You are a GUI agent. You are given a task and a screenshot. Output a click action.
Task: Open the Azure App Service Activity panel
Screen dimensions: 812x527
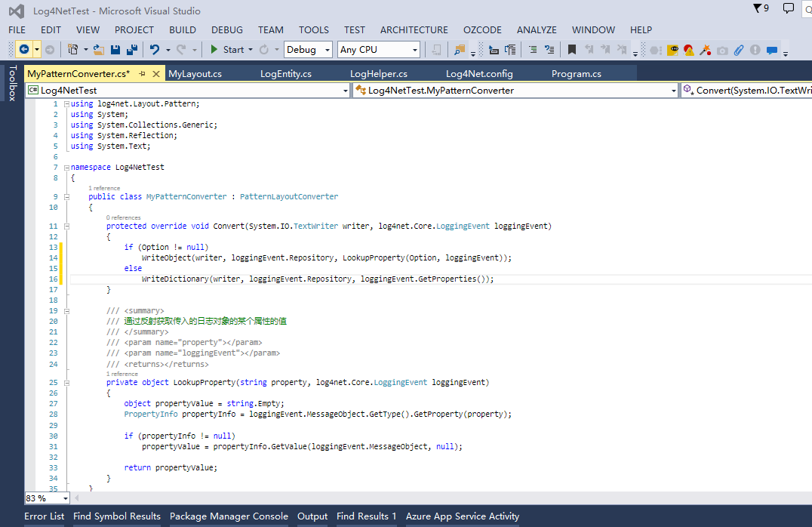tap(463, 516)
